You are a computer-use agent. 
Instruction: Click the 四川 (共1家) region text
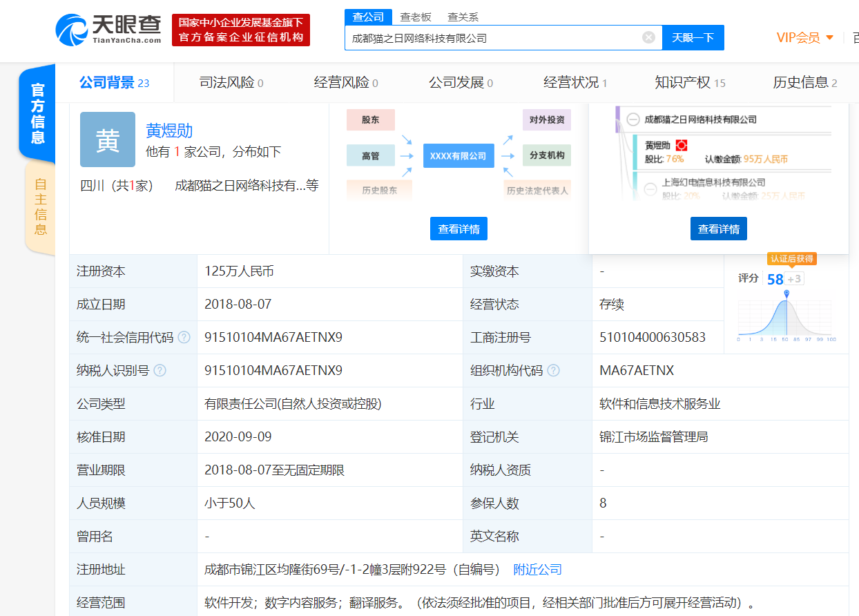tap(117, 186)
